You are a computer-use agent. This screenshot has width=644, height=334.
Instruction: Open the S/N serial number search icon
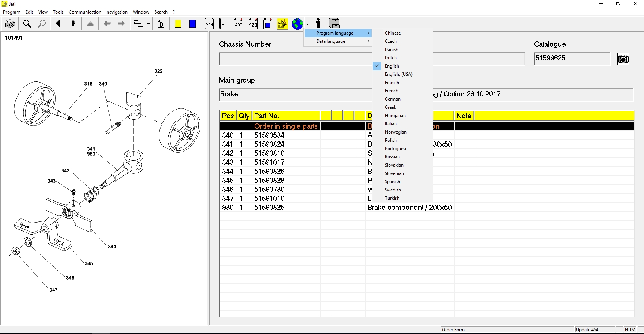coord(210,24)
